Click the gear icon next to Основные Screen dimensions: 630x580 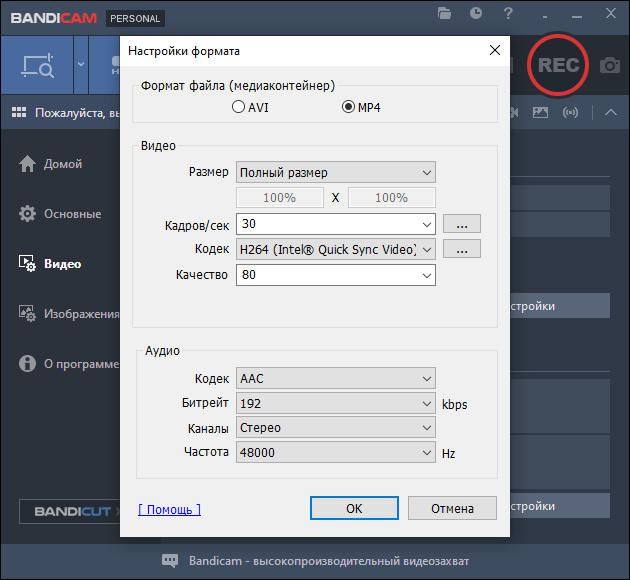pos(27,214)
